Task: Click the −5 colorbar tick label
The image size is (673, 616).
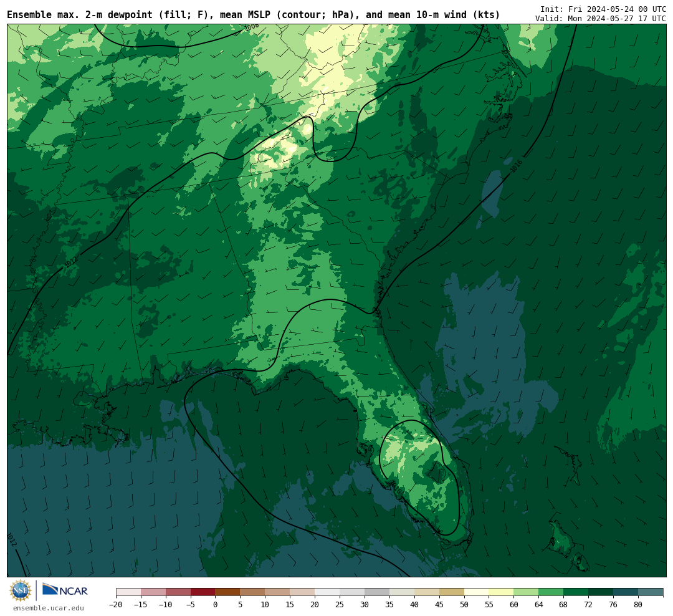Action: 191,604
